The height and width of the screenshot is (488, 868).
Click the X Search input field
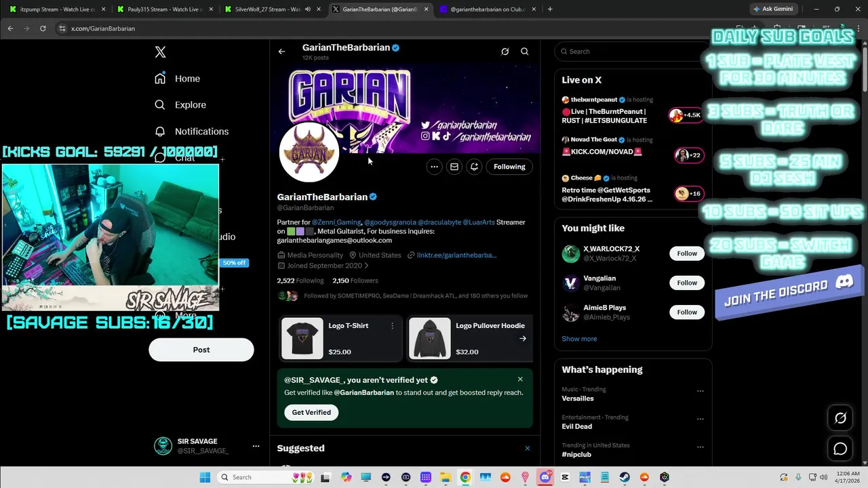[634, 52]
